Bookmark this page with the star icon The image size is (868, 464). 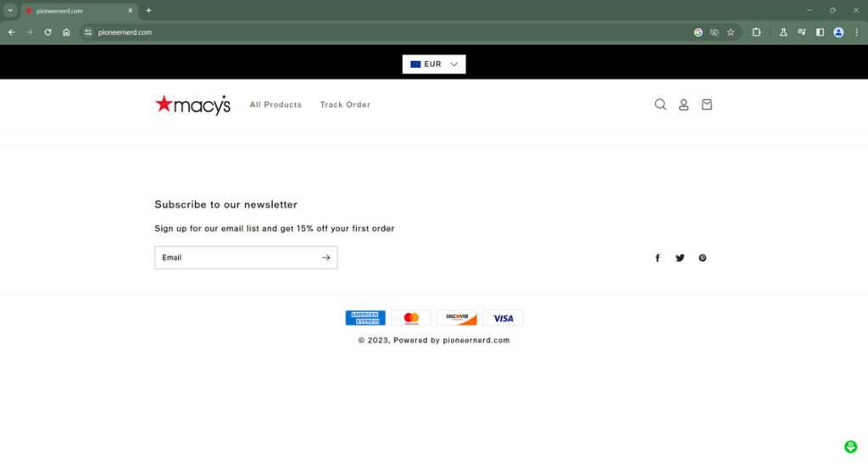tap(731, 32)
